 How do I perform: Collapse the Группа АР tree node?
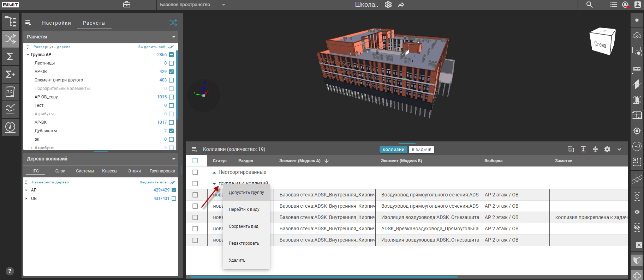tap(28, 55)
